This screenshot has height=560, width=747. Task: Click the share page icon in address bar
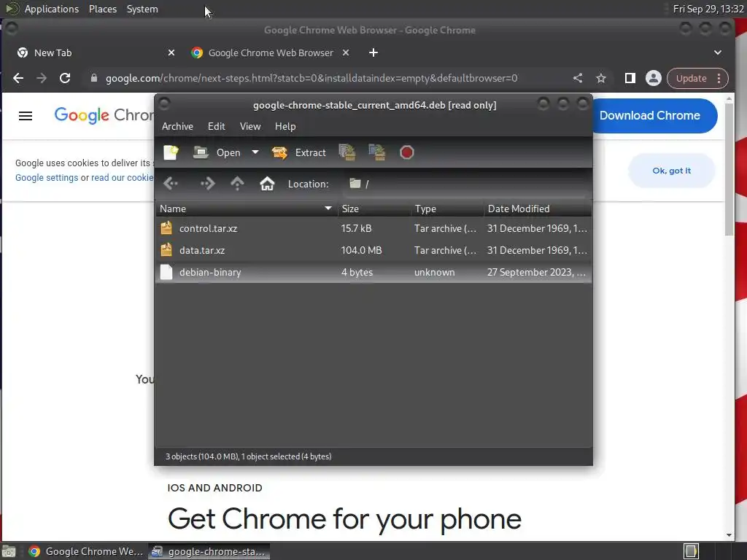(578, 78)
